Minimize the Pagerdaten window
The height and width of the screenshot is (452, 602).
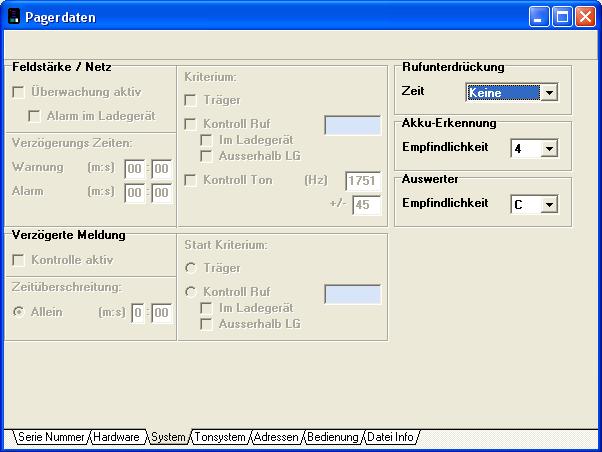pos(540,16)
